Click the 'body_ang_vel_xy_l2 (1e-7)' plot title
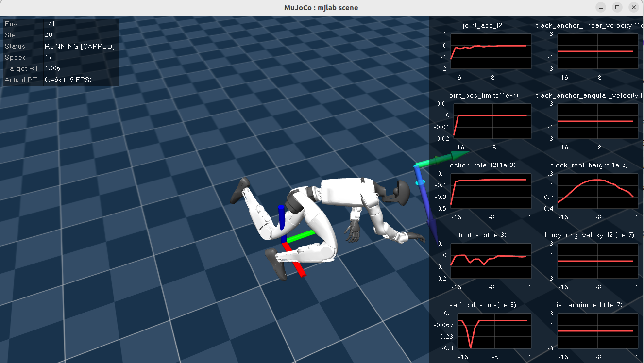 point(590,235)
